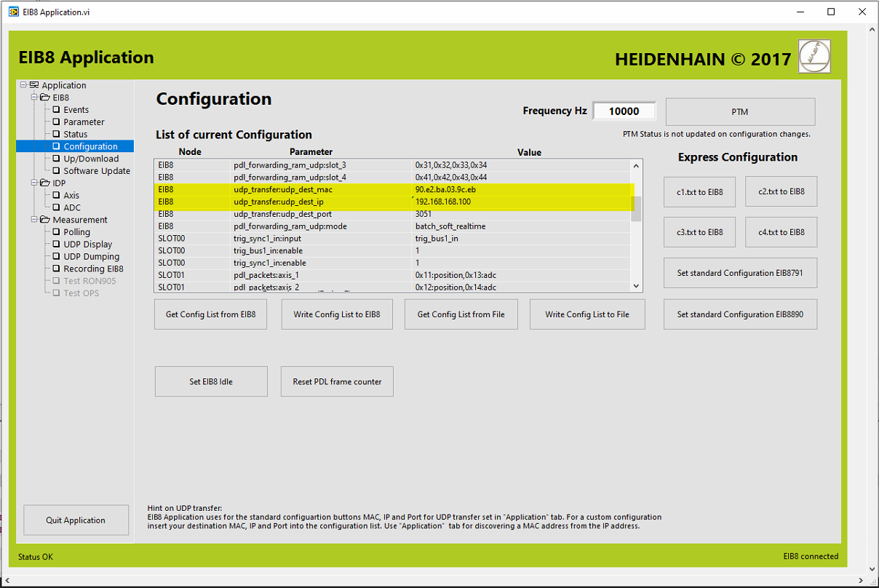Click the HEIDENHAIN logo icon
Image resolution: width=879 pixels, height=588 pixels.
(814, 56)
